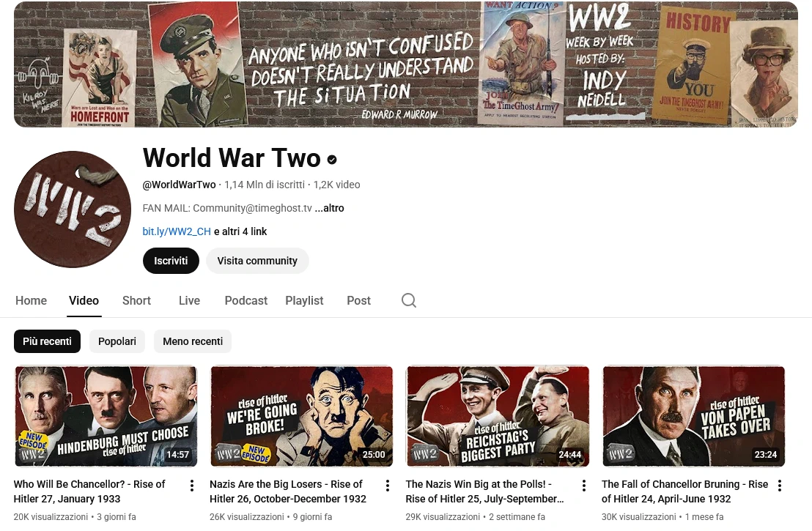This screenshot has height=531, width=812.
Task: Open options menu for 'Who Will Be Chancellor?' video
Action: tap(191, 486)
